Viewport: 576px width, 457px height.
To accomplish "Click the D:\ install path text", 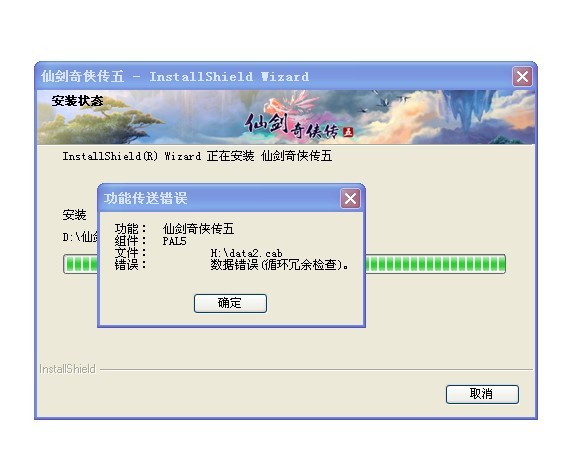I will pos(80,237).
